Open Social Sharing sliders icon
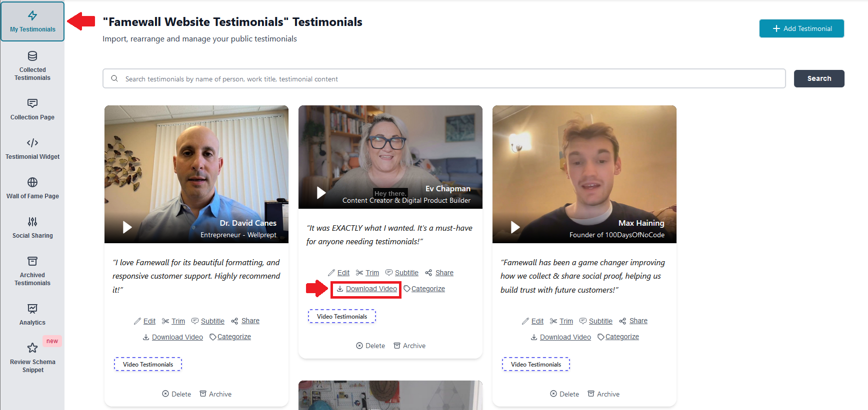The height and width of the screenshot is (410, 868). click(32, 222)
